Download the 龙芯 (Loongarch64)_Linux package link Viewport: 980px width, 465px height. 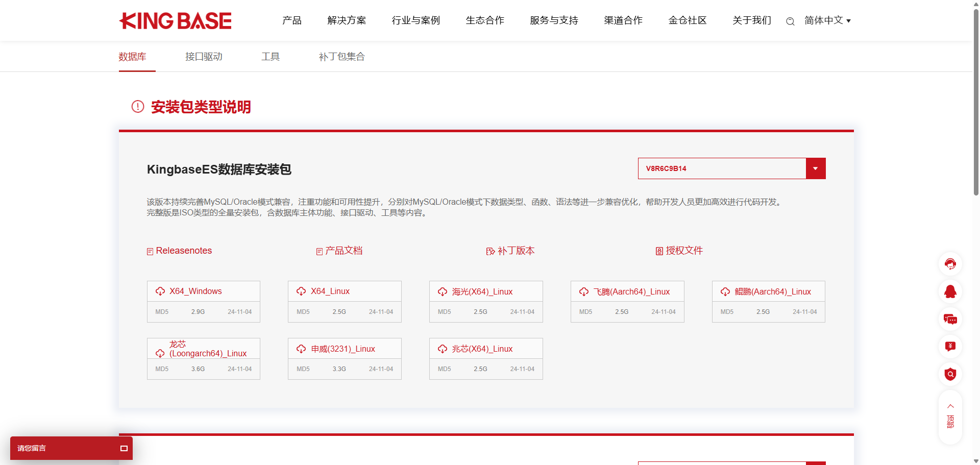(208, 349)
